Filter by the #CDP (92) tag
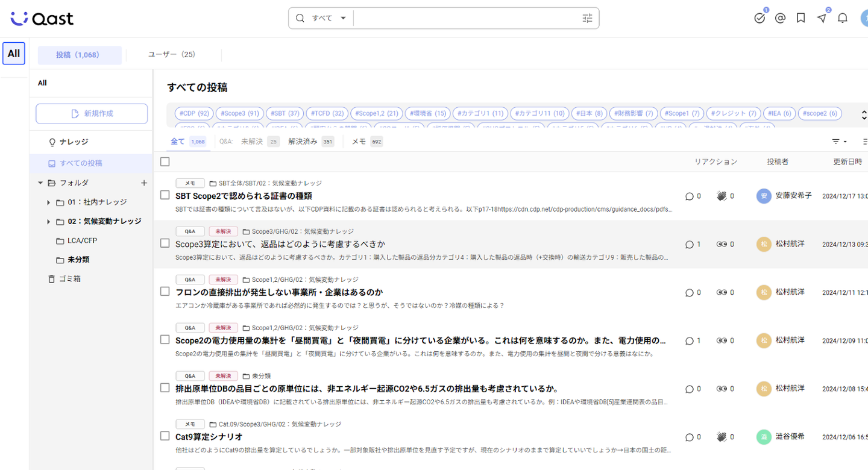Screen dimensions: 868x470 click(194, 113)
